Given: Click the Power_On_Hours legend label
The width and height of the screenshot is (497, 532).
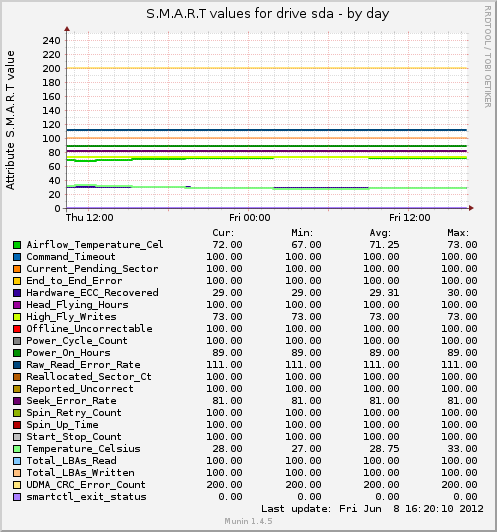Looking at the screenshot, I should (69, 353).
